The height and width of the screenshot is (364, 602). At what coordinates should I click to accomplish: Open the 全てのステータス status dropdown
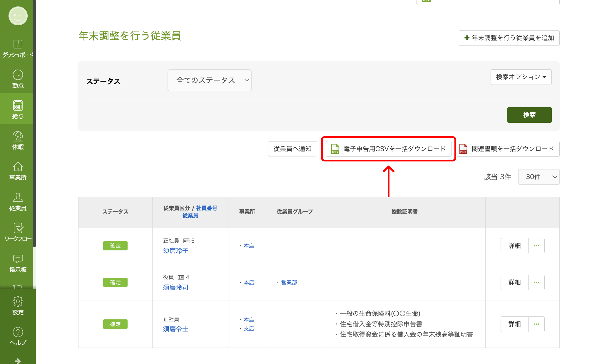click(209, 80)
